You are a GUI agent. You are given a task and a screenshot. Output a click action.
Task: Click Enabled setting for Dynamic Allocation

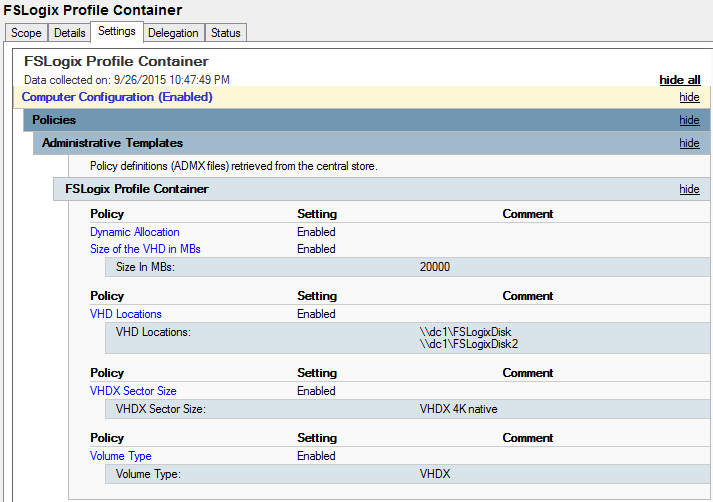pyautogui.click(x=316, y=232)
